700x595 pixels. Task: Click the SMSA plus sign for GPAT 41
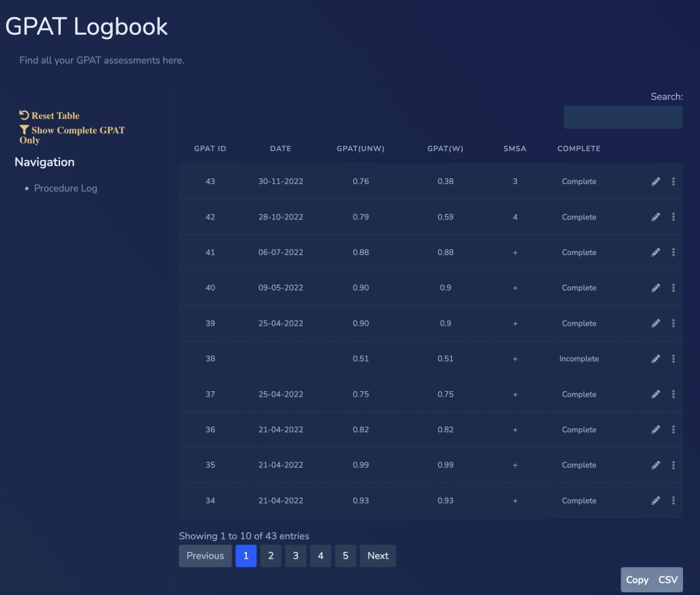click(x=515, y=253)
